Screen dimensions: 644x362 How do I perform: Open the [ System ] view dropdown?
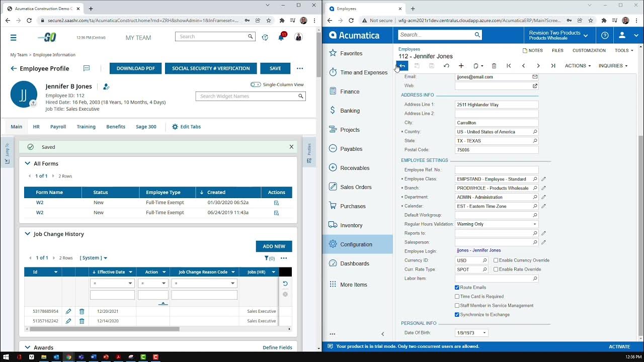point(94,258)
